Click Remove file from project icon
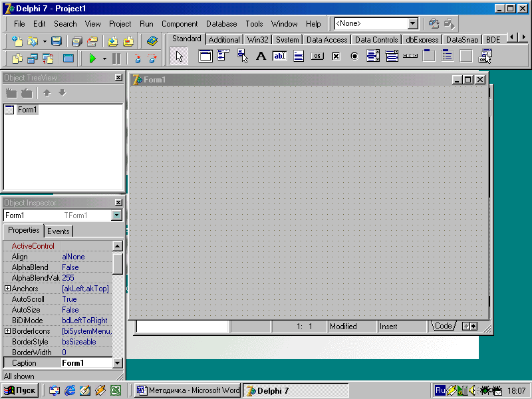This screenshot has width=532, height=399. click(x=128, y=41)
